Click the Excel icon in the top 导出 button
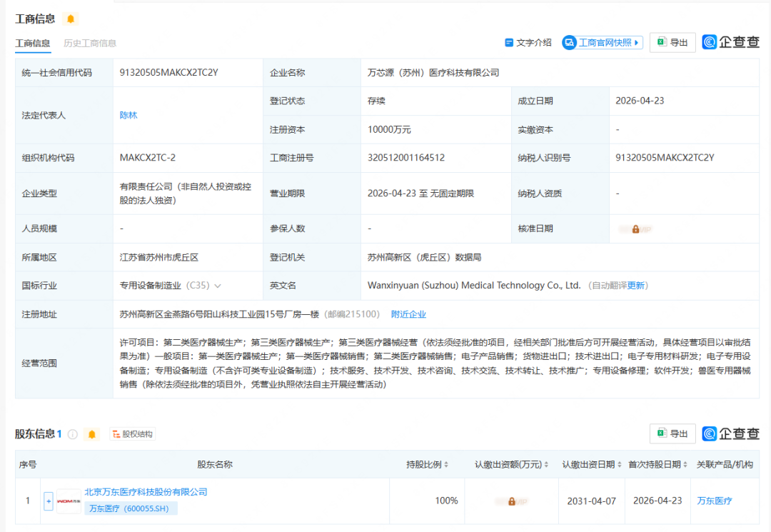Screen dimensions: 771x532 pyautogui.click(x=662, y=42)
